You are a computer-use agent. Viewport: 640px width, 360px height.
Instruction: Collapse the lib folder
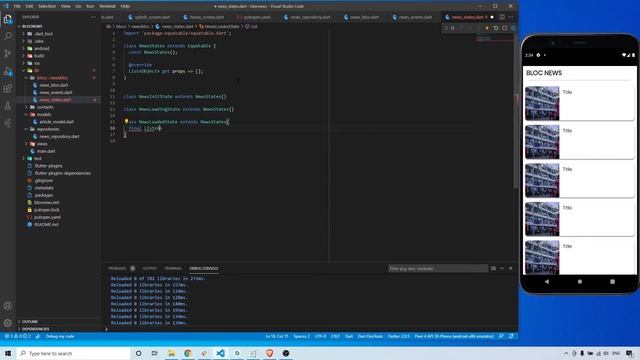(36, 71)
